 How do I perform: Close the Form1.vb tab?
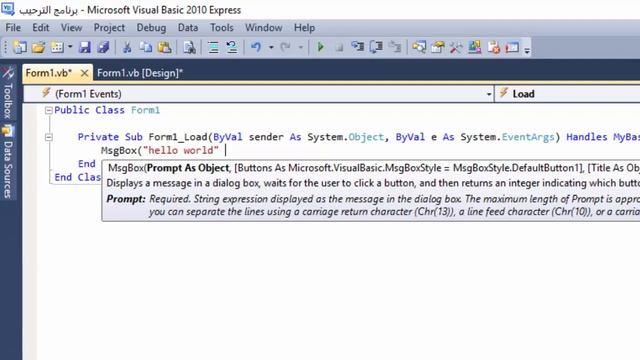[x=84, y=73]
